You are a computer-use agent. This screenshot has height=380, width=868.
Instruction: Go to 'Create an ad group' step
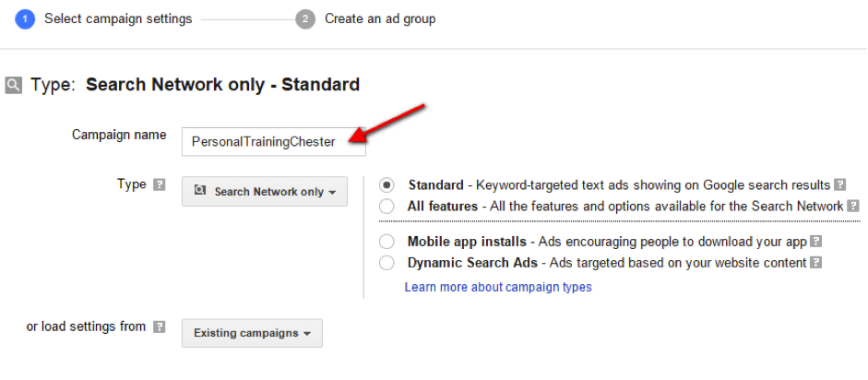(380, 19)
